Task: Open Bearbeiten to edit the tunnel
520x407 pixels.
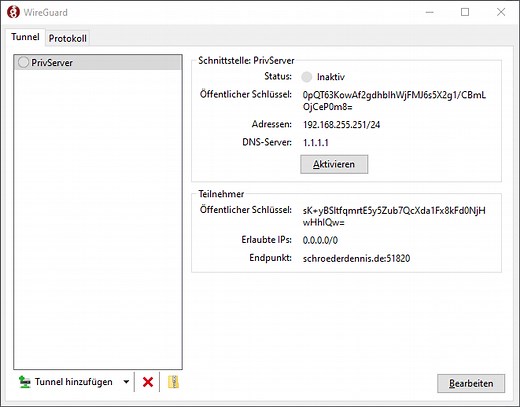Action: click(471, 383)
